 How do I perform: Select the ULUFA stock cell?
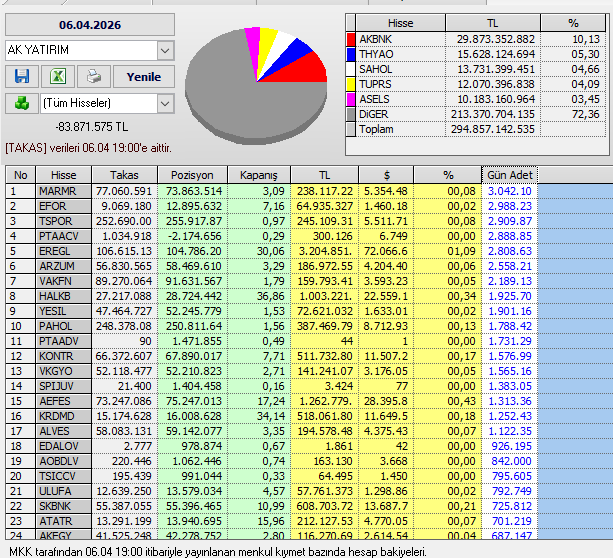tap(64, 491)
